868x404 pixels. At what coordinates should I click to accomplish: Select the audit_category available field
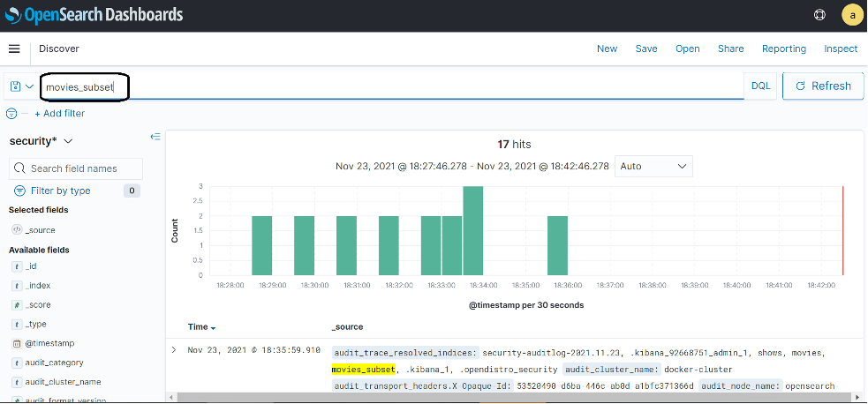click(x=54, y=363)
